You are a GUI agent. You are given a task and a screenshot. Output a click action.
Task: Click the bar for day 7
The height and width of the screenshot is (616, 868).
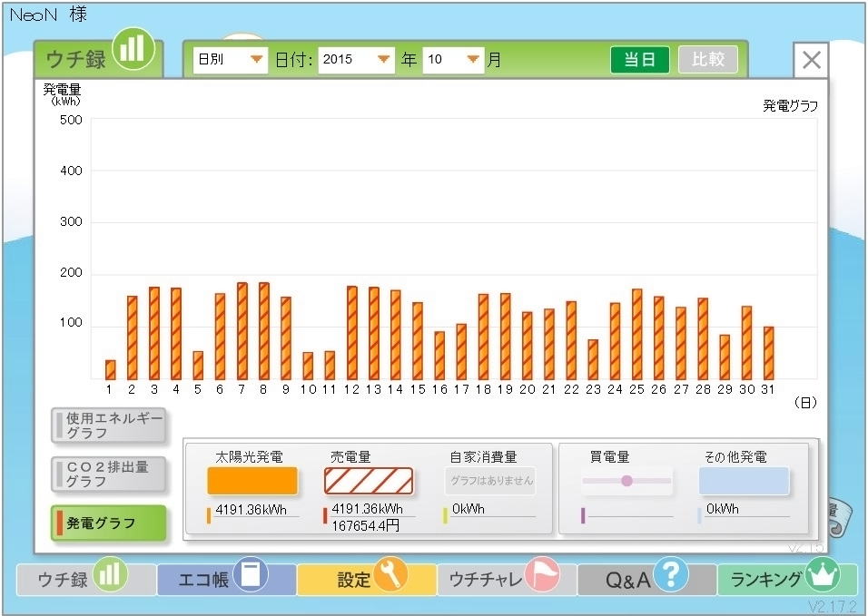click(x=242, y=331)
